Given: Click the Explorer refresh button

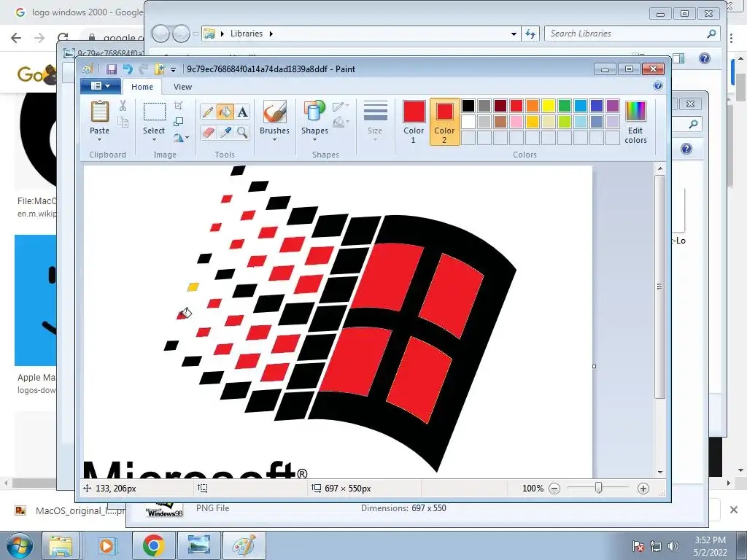Looking at the screenshot, I should point(530,34).
